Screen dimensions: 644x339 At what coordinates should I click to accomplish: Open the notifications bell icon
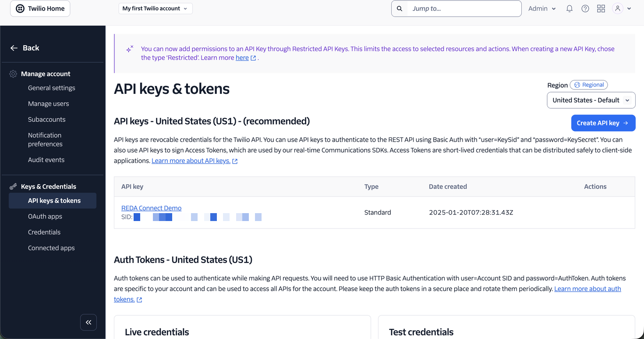tap(570, 8)
